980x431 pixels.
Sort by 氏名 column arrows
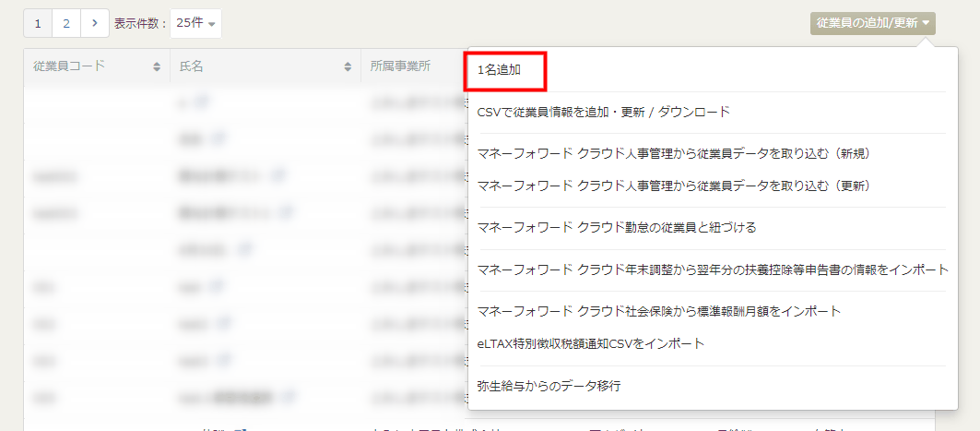(348, 67)
